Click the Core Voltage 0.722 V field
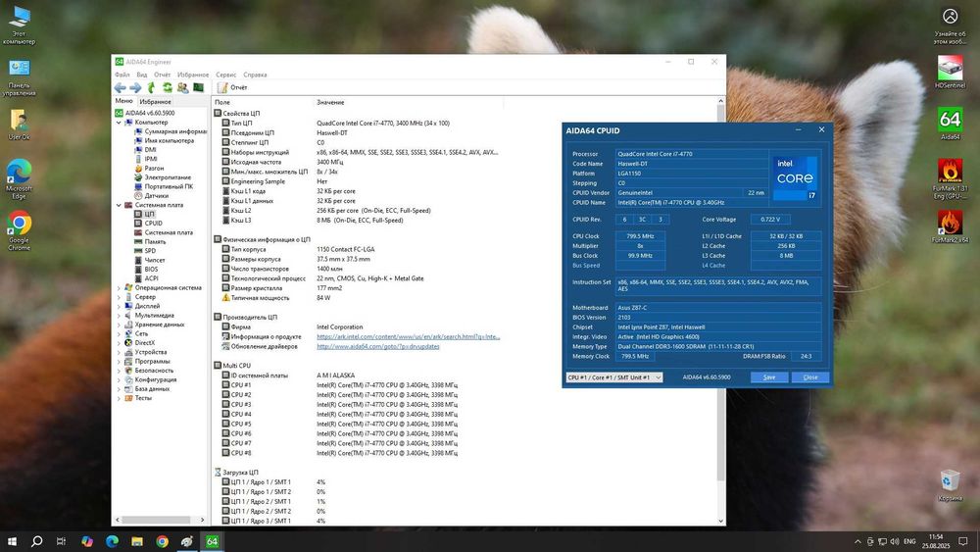 point(770,220)
